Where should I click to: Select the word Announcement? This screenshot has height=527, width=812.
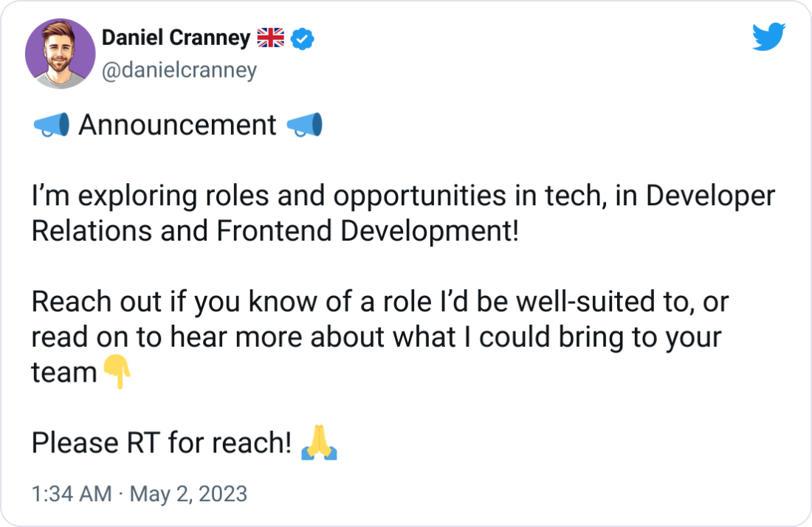pos(177,124)
